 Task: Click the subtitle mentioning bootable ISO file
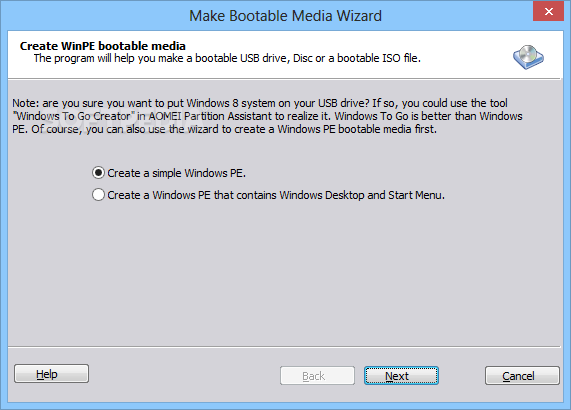pyautogui.click(x=227, y=58)
